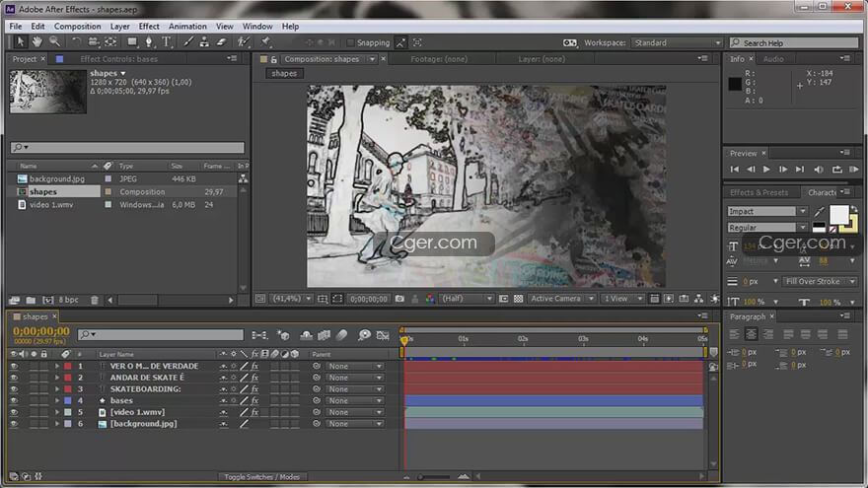Open the Active Camera view dropdown

click(x=561, y=299)
